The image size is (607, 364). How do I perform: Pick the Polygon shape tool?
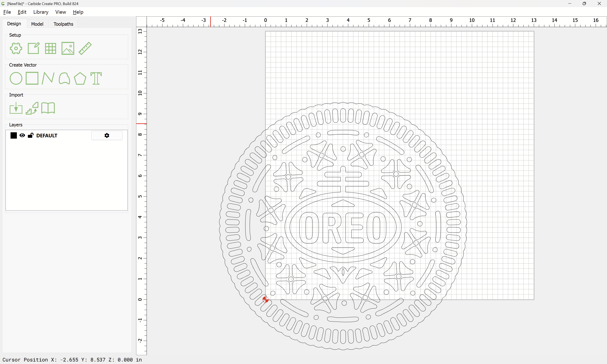[80, 79]
